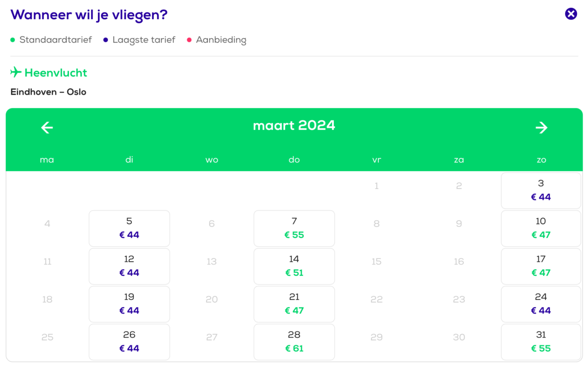
Task: Select March 12 for €44
Action: coord(129,266)
